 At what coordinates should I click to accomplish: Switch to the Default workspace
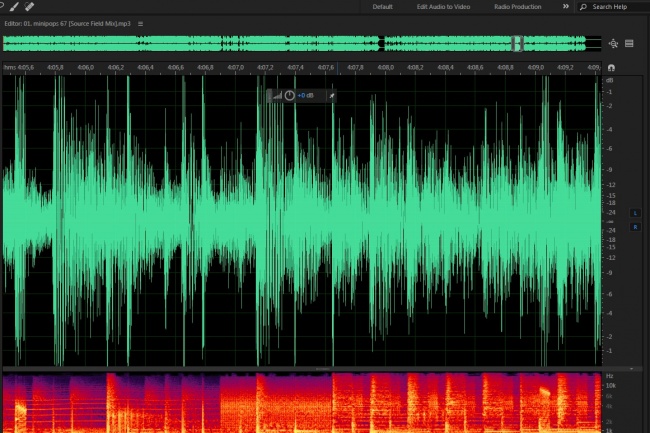(382, 7)
